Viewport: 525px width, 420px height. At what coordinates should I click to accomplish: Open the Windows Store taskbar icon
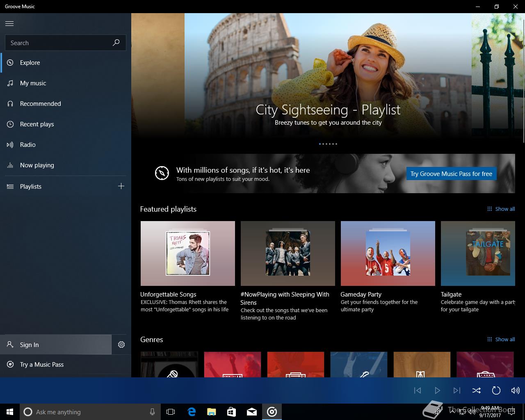point(232,412)
